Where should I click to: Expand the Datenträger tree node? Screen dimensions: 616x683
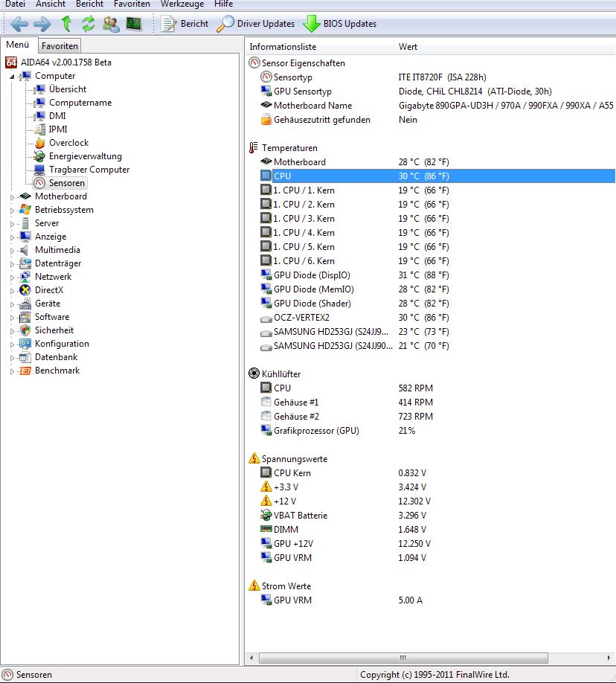click(x=12, y=264)
